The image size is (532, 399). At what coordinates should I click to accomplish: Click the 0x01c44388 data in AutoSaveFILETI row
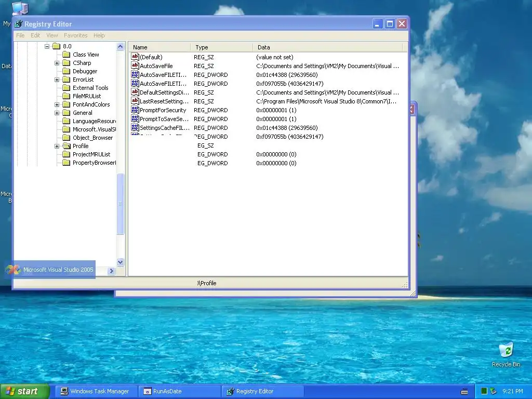tap(287, 75)
